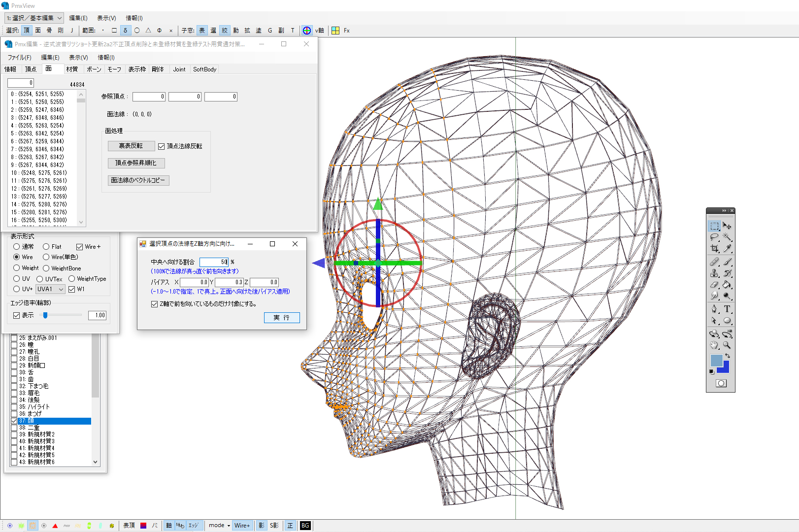Click the 実行 button
The height and width of the screenshot is (532, 799).
point(282,318)
